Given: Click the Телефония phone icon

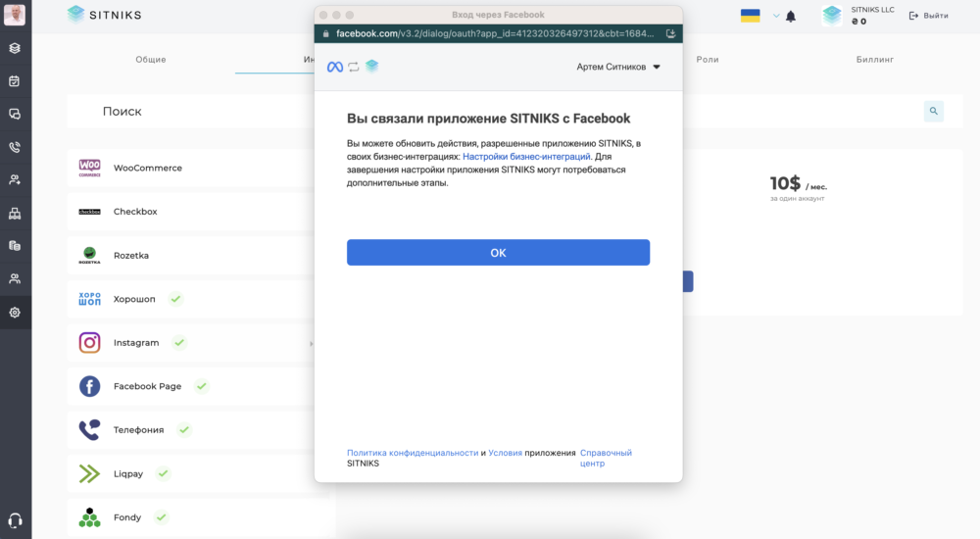Looking at the screenshot, I should 89,429.
